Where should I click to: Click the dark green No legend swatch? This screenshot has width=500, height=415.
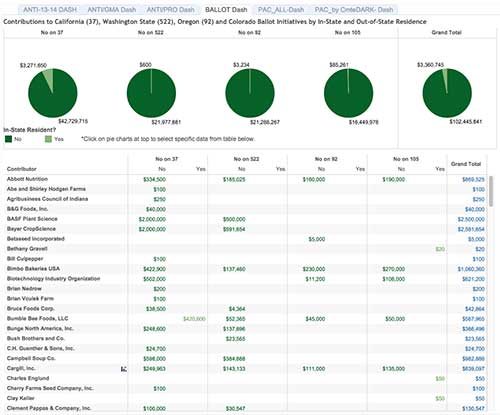8,139
